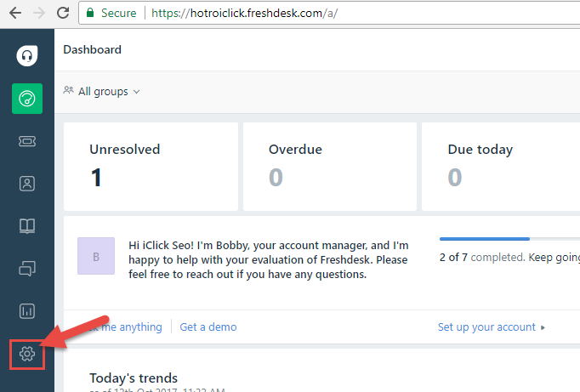This screenshot has height=392, width=580.
Task: Click the unresolved count 1
Action: coord(96,178)
